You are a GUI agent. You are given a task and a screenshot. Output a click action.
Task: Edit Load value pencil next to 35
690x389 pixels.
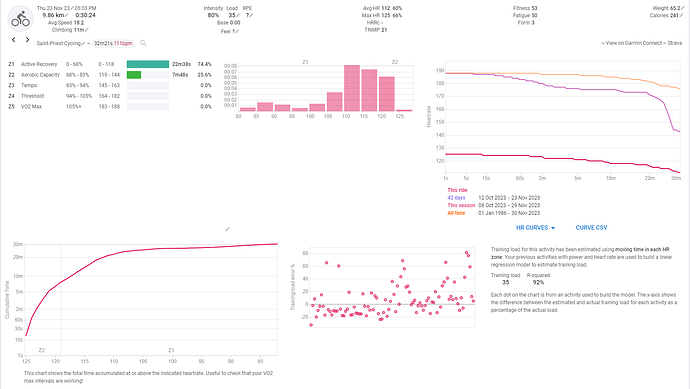(x=238, y=15)
